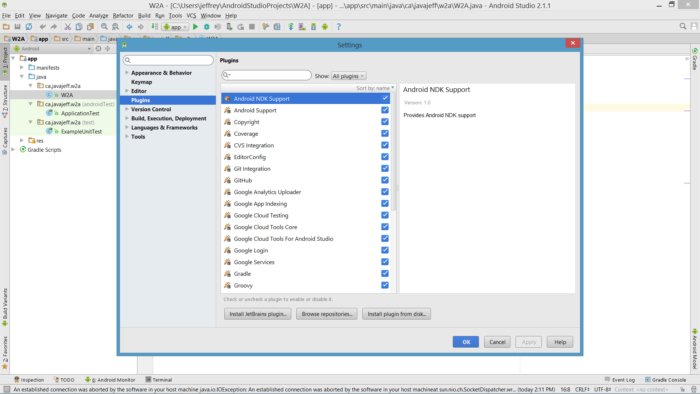Toggle the Copyright plugin checkbox
Image resolution: width=700 pixels, height=394 pixels.
click(385, 121)
